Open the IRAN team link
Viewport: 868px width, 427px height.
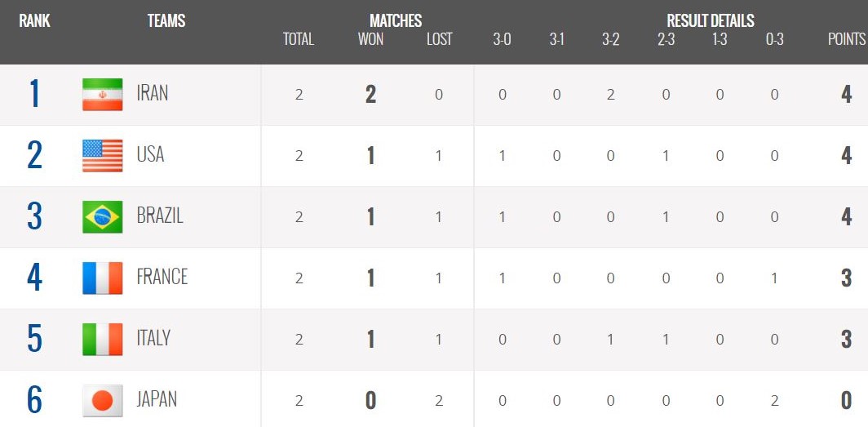153,94
